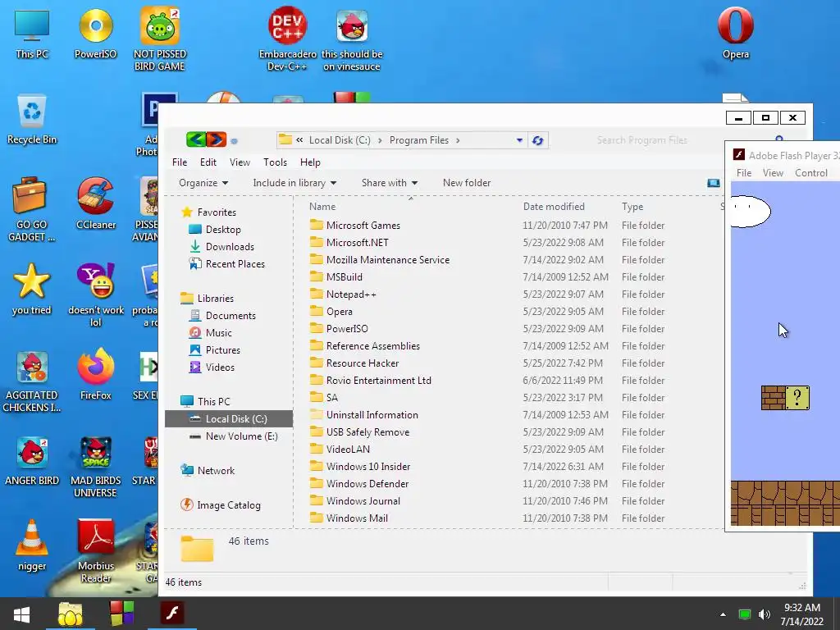Image resolution: width=840 pixels, height=630 pixels.
Task: Click the taskbar clock showing 9:32 AM
Action: 802,614
